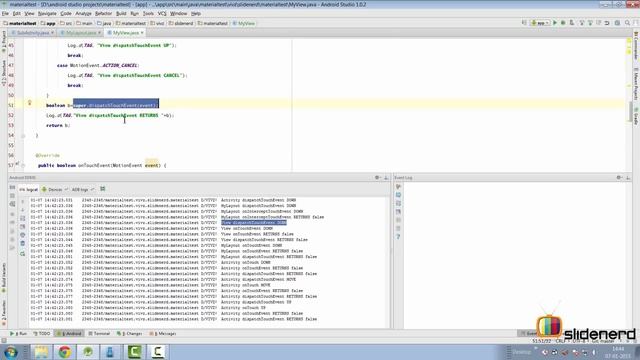Click the logcat scroll down arrow icon
The width and height of the screenshot is (640, 360).
(22, 210)
